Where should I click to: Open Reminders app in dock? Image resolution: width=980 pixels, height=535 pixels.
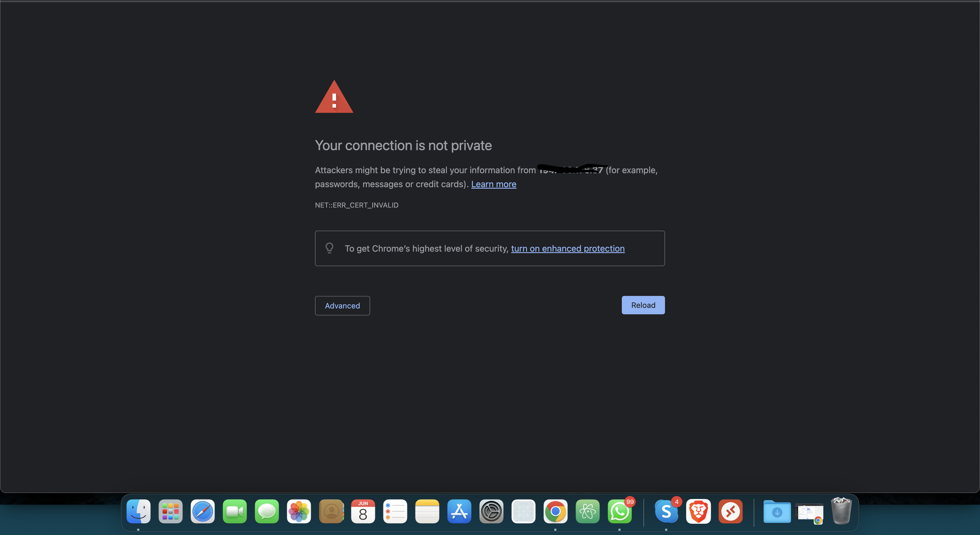click(x=395, y=511)
